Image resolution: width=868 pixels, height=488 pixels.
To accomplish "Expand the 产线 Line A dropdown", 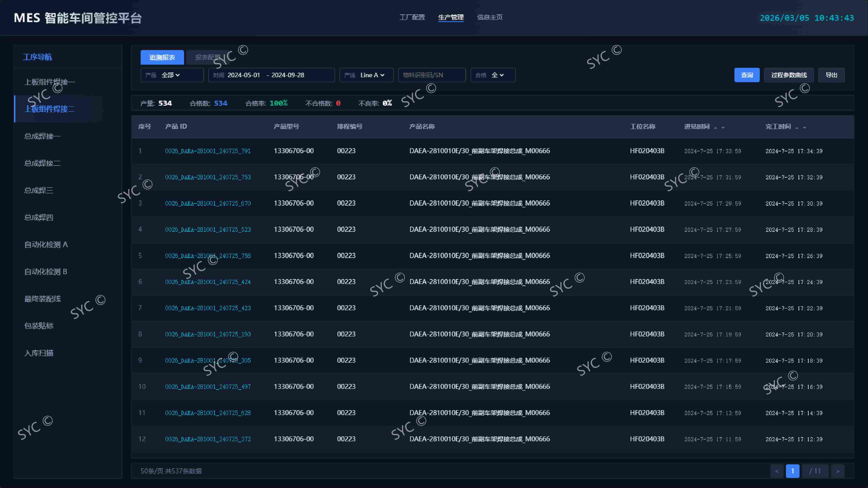I will click(366, 75).
